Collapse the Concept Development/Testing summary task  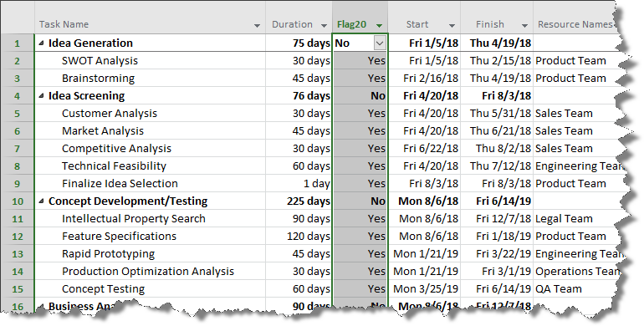42,201
